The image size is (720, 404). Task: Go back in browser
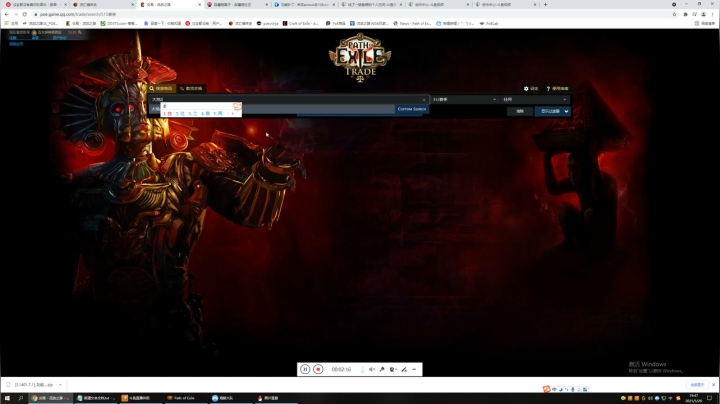(x=7, y=14)
